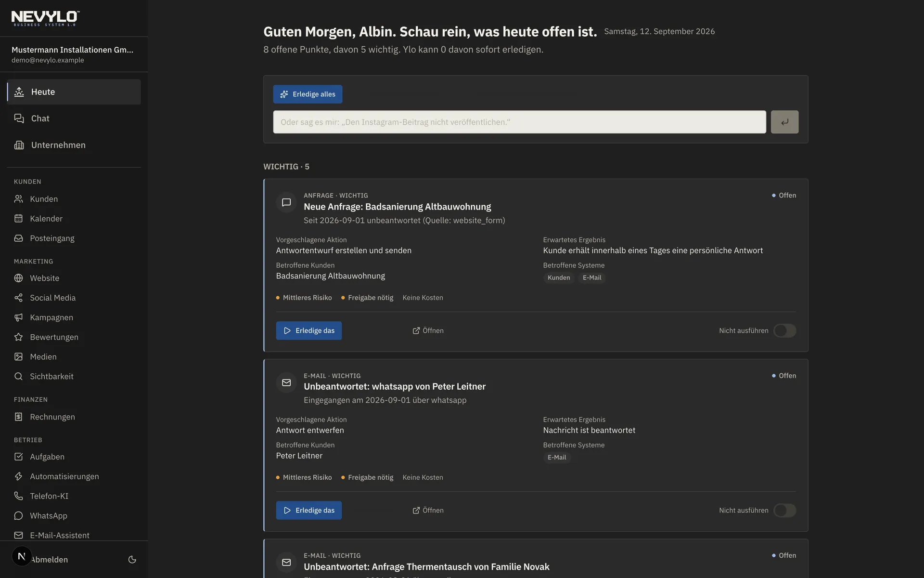Click the Kunden system tag chip
Image resolution: width=924 pixels, height=578 pixels.
559,277
